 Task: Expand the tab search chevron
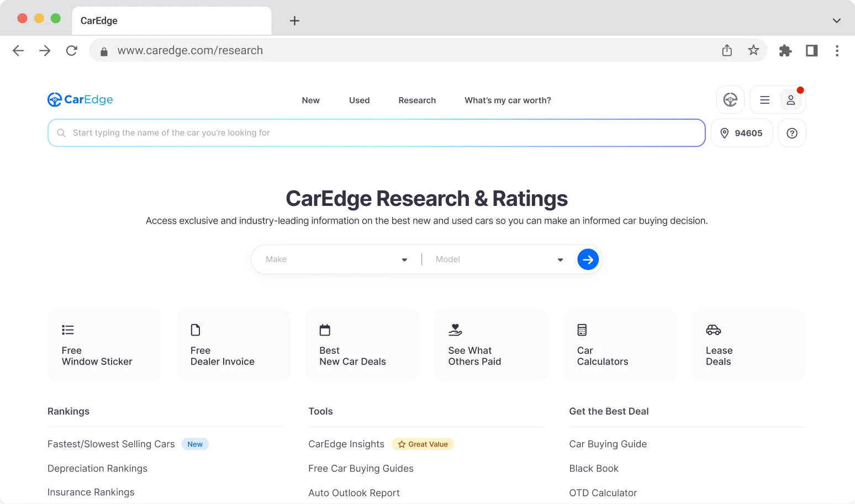(836, 21)
